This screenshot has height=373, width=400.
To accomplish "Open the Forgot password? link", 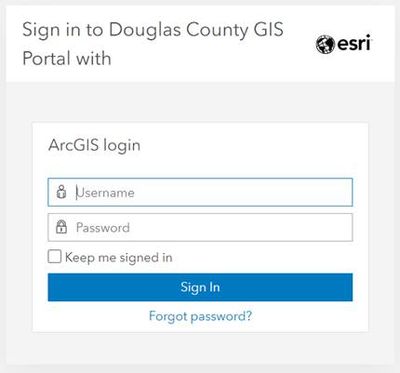I will click(x=200, y=316).
